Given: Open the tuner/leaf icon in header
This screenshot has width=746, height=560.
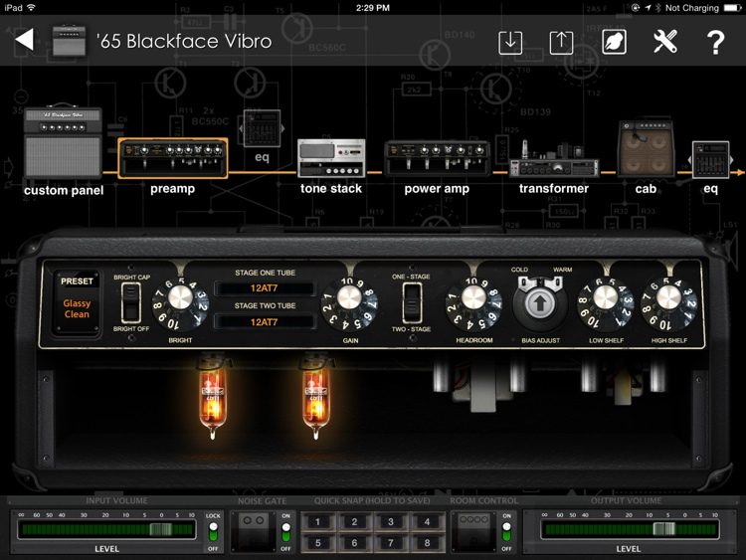Looking at the screenshot, I should (x=615, y=42).
